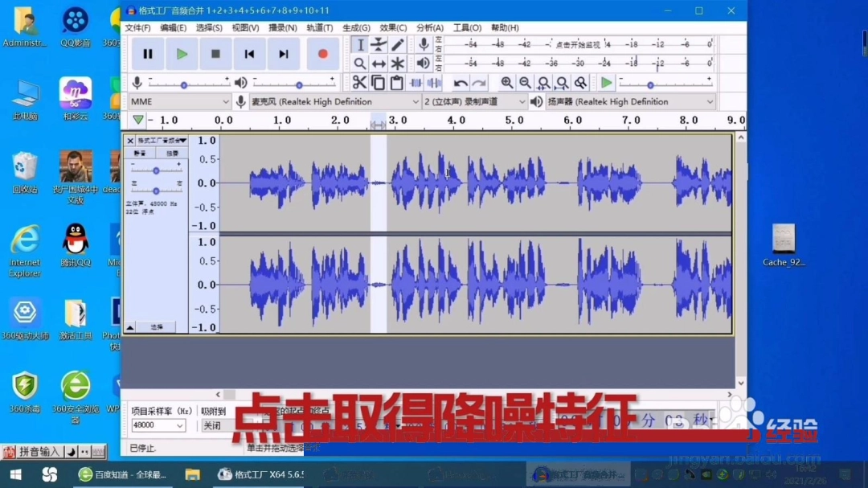Open the 麦克风 recording device dropdown
This screenshot has width=868, height=488.
(x=334, y=102)
